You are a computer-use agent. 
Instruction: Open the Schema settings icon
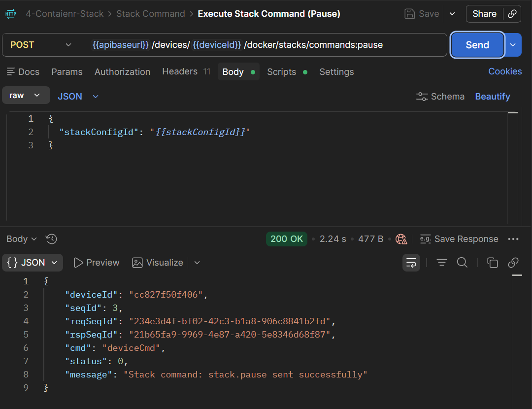click(x=422, y=97)
